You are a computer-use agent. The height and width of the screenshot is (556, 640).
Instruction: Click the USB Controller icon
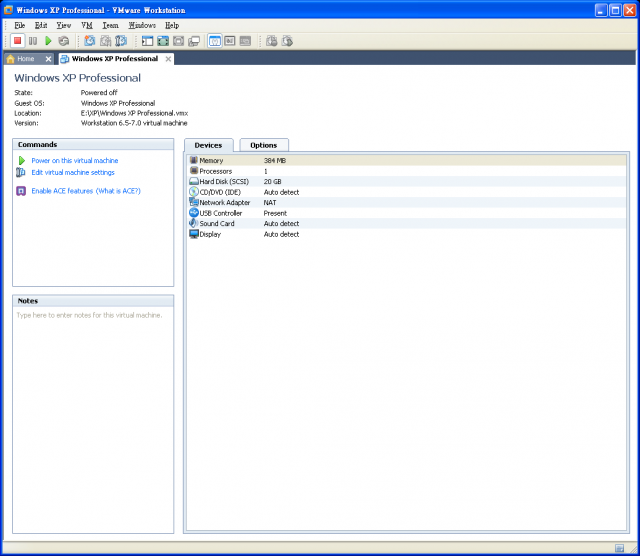(194, 213)
